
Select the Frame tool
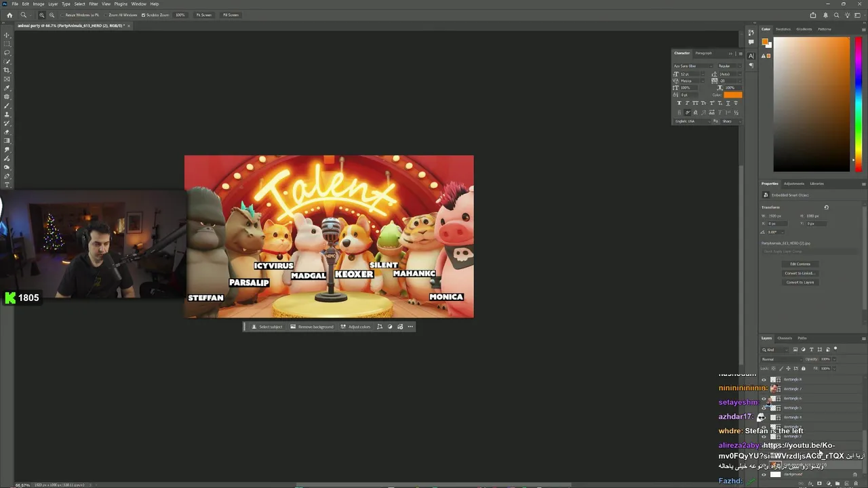[x=7, y=79]
